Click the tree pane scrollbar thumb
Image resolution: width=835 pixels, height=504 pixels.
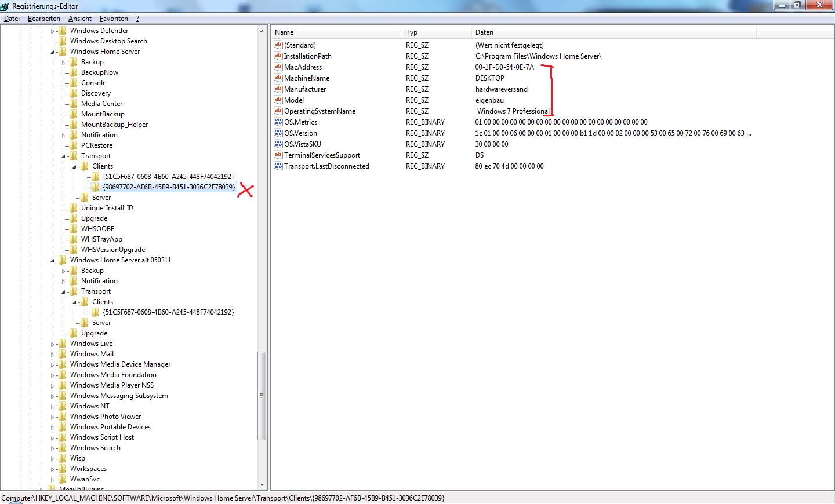pos(262,396)
